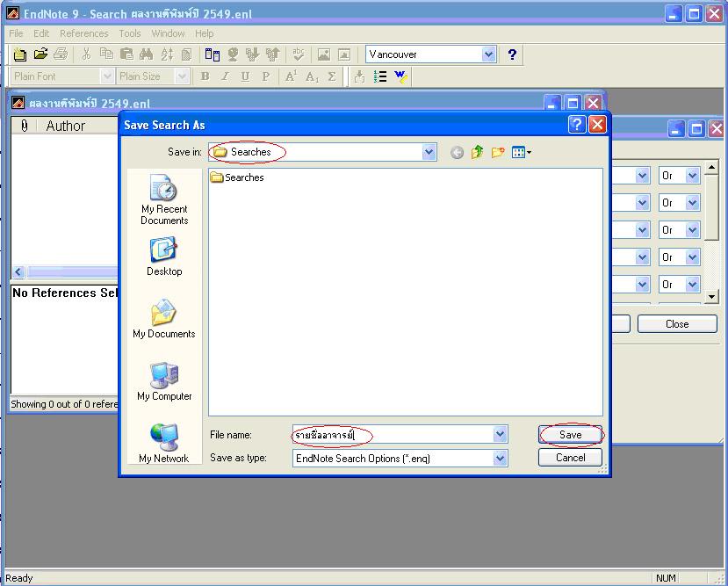The width and height of the screenshot is (728, 586).
Task: Open the Plain Font dropdown
Action: (107, 76)
